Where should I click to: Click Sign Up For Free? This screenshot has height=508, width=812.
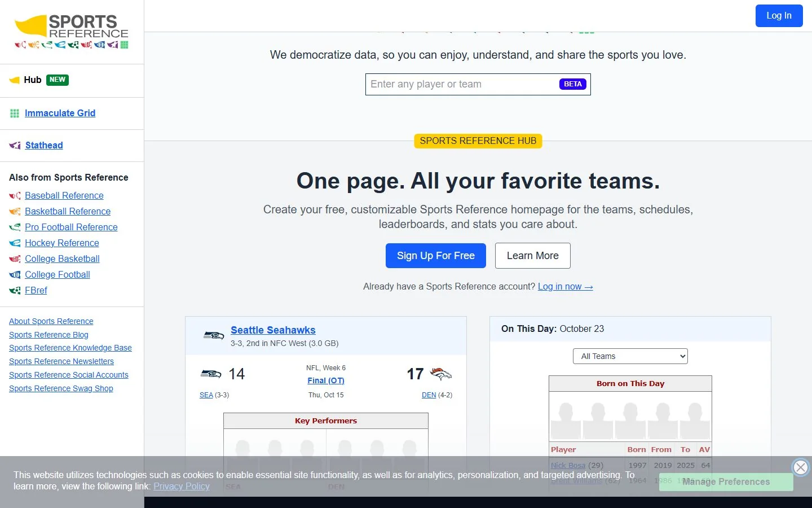[436, 256]
